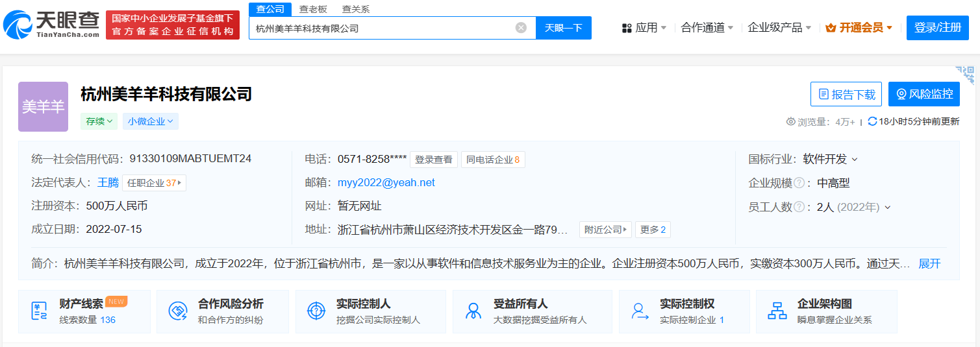Select the 查关系 tab
Viewport: 980px width, 347px height.
point(356,9)
